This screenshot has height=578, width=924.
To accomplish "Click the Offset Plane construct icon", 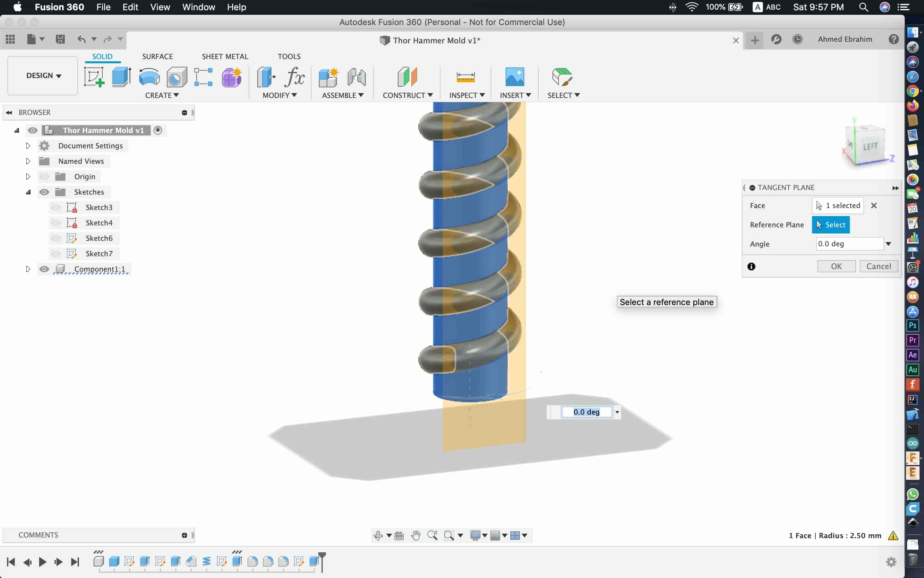I will pyautogui.click(x=407, y=77).
